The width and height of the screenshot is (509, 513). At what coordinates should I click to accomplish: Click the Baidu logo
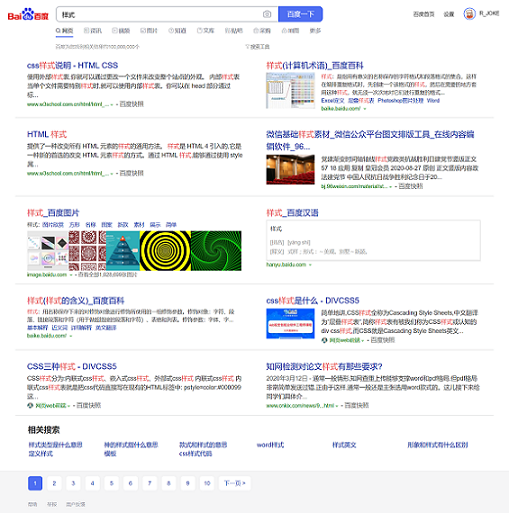(28, 15)
